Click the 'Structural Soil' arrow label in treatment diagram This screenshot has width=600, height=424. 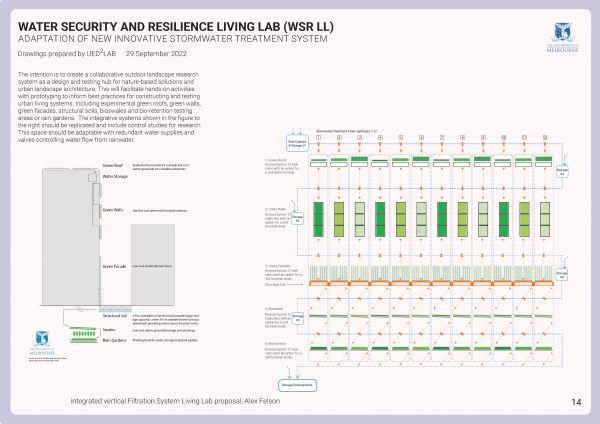click(x=275, y=285)
